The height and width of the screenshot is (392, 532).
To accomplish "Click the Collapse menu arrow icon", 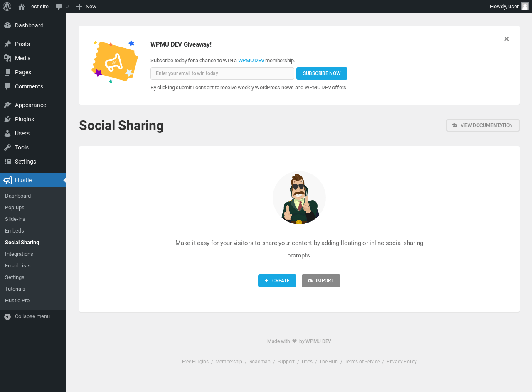I will (7, 316).
